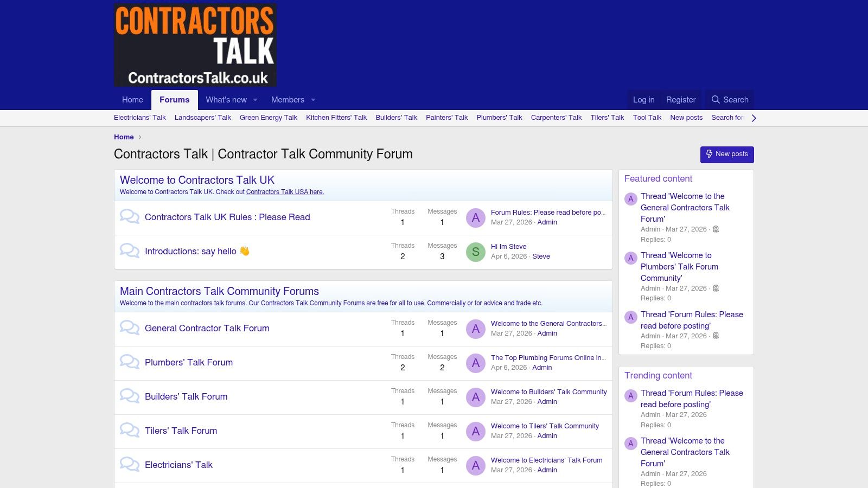868x488 pixels.
Task: Open Green Energy Talk sub-navigation link
Action: point(269,118)
